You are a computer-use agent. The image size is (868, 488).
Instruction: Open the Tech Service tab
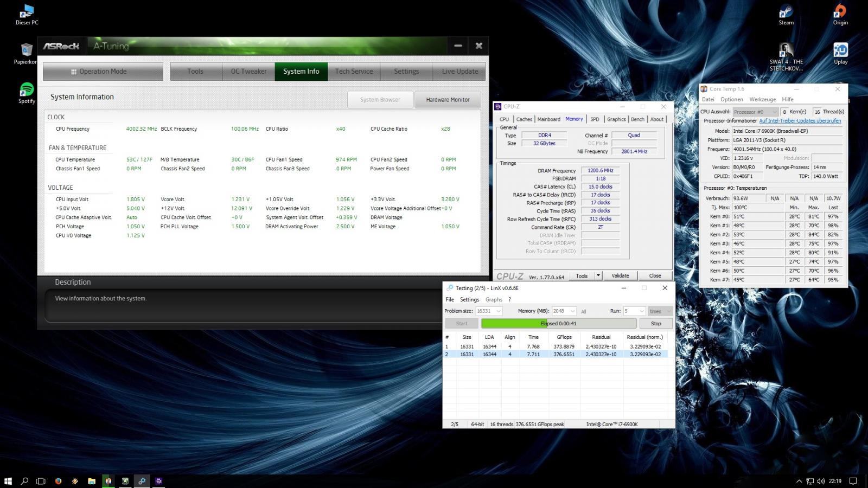tap(354, 71)
